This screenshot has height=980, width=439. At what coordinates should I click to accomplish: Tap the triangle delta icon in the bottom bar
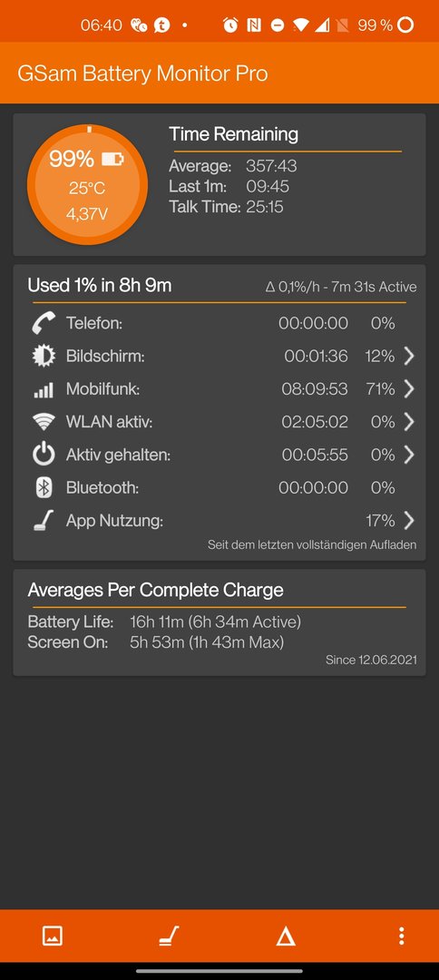(286, 936)
